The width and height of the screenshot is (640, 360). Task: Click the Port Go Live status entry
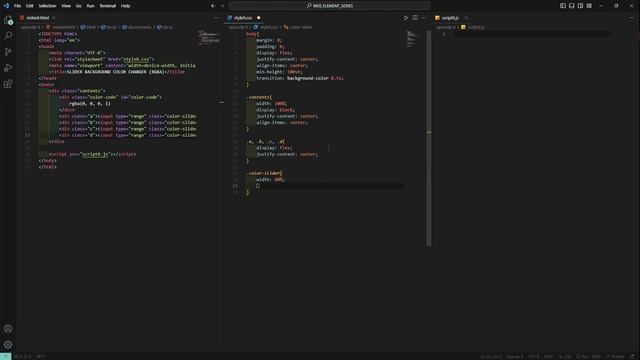588,356
